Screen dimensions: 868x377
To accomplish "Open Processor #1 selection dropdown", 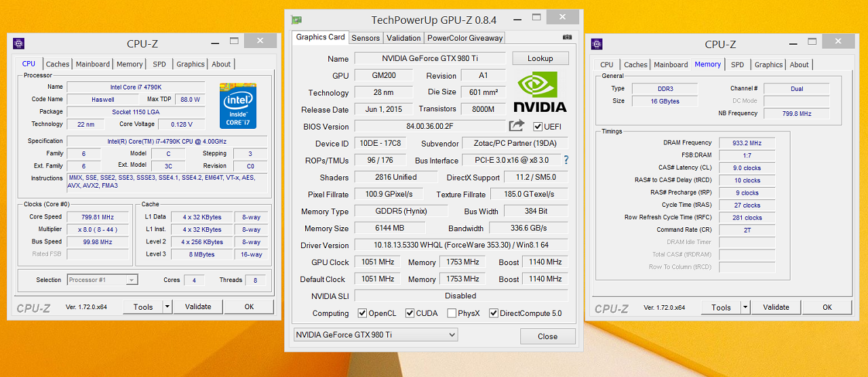I will [102, 279].
